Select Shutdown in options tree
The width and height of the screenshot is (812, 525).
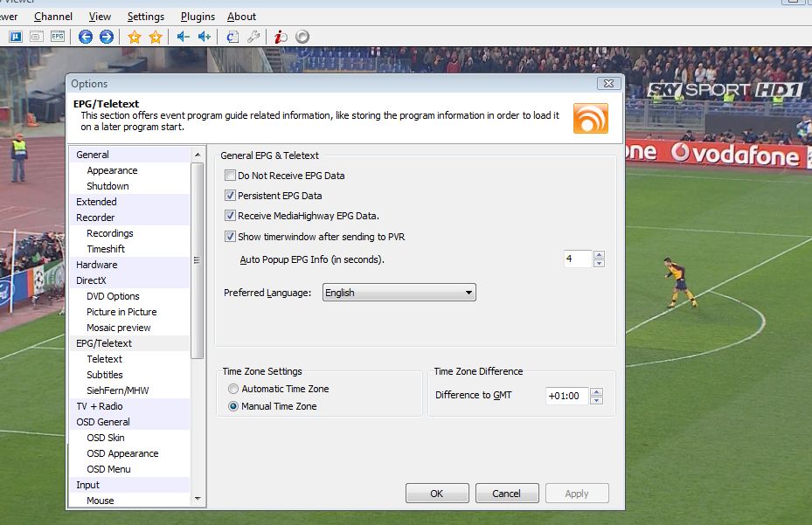point(108,186)
